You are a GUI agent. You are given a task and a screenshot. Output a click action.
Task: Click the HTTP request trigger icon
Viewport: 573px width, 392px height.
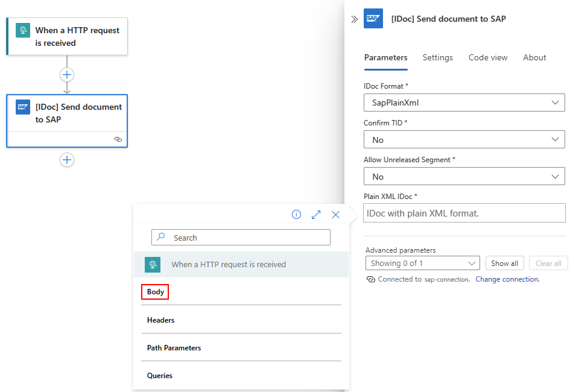click(23, 31)
